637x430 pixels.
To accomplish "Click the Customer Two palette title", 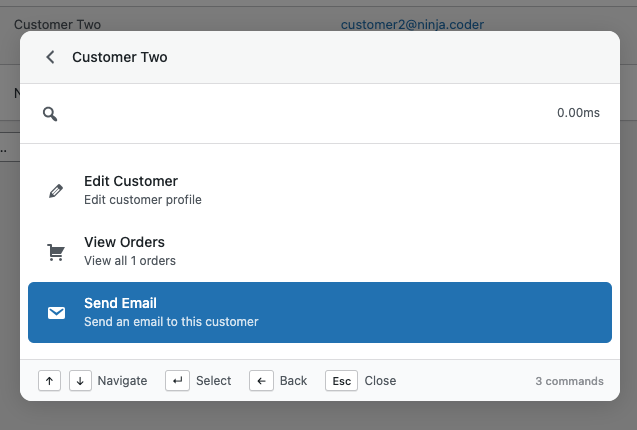I will (120, 57).
